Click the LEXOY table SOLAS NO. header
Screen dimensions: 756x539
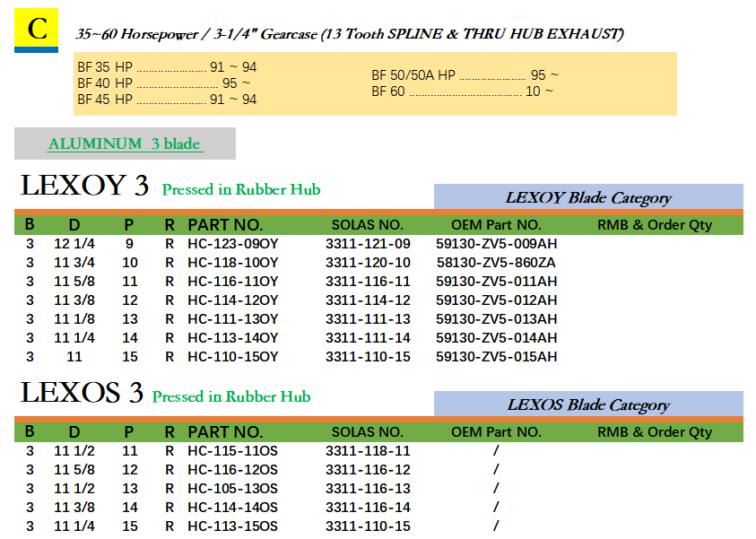coord(368,225)
